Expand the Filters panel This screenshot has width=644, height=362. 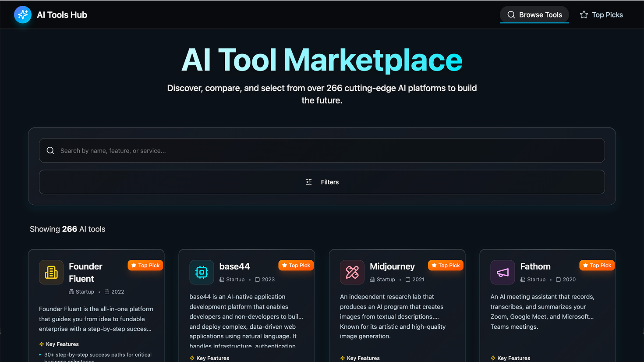tap(322, 182)
